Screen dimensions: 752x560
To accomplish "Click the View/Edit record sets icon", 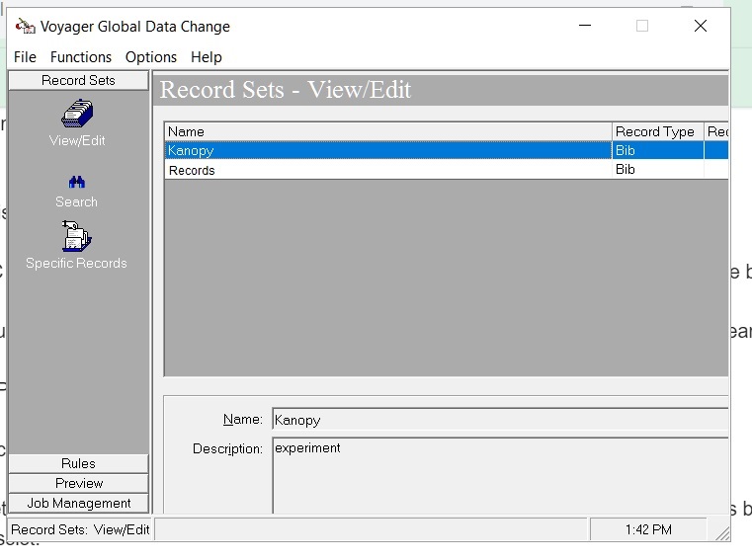I will 77,116.
